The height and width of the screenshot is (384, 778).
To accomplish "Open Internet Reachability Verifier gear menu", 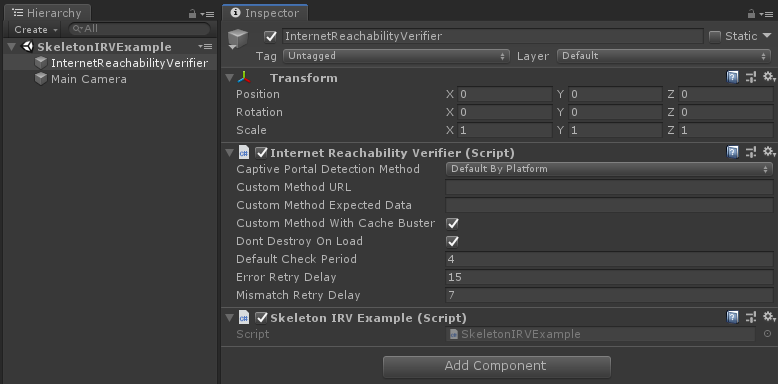I will tap(769, 152).
